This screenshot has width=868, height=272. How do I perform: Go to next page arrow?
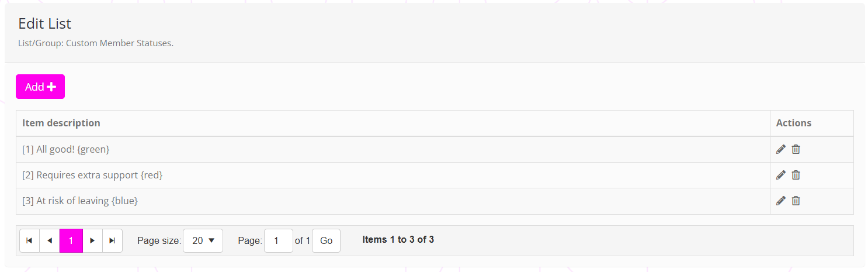pyautogui.click(x=92, y=240)
